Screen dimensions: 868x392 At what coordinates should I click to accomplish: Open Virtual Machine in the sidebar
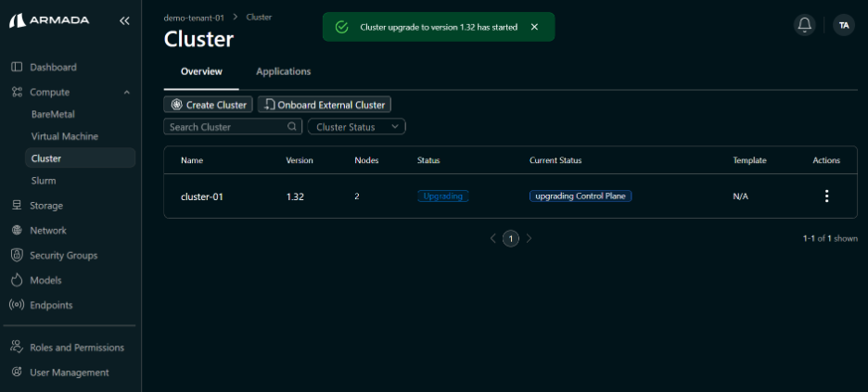click(x=65, y=136)
